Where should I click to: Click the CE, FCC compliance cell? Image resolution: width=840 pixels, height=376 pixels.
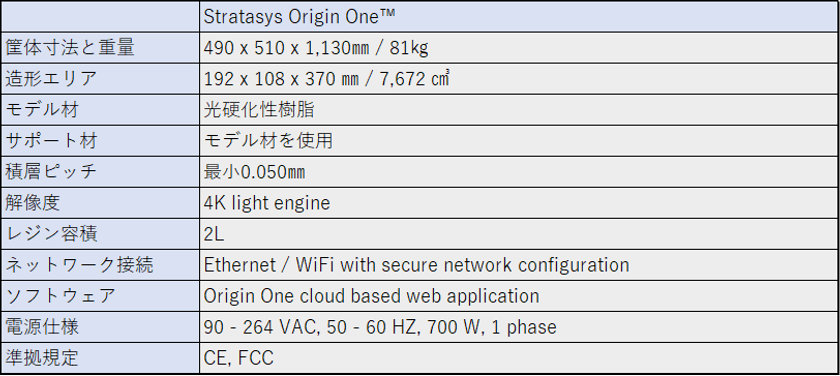click(519, 358)
